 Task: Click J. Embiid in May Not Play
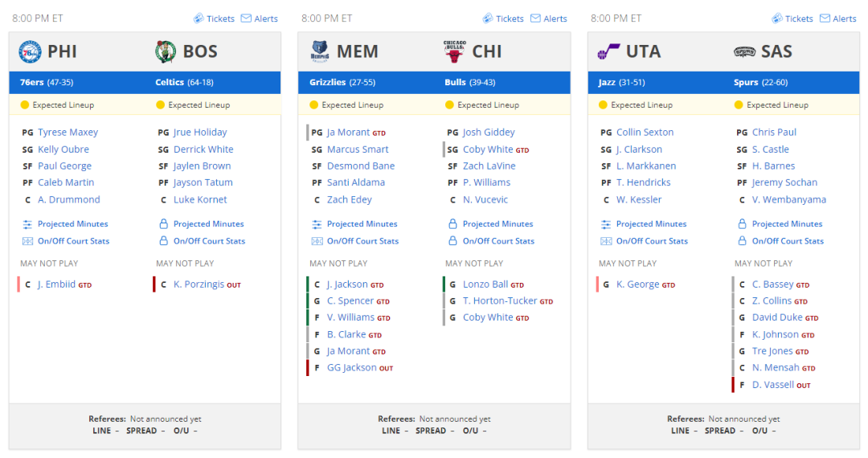56,284
